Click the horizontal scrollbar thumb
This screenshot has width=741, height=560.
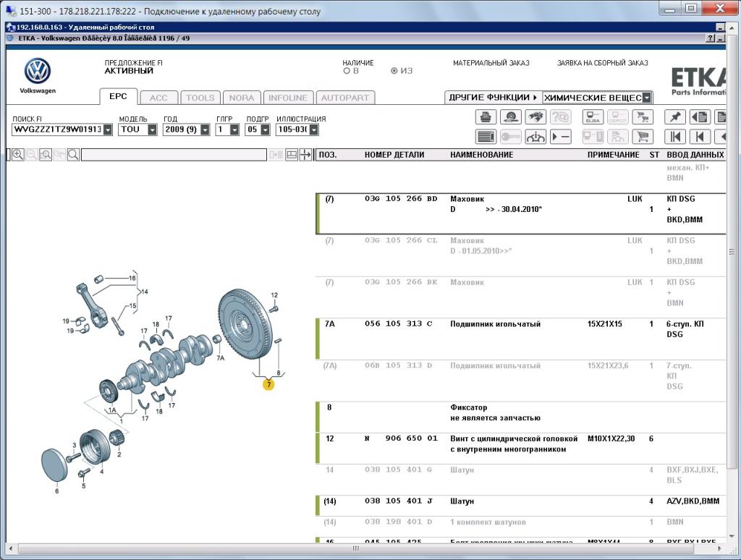pyautogui.click(x=356, y=548)
